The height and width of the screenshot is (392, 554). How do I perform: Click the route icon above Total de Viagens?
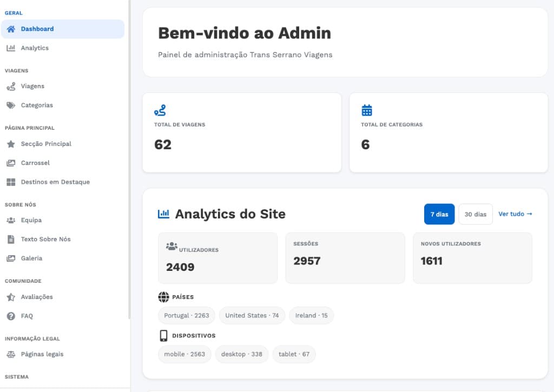160,110
